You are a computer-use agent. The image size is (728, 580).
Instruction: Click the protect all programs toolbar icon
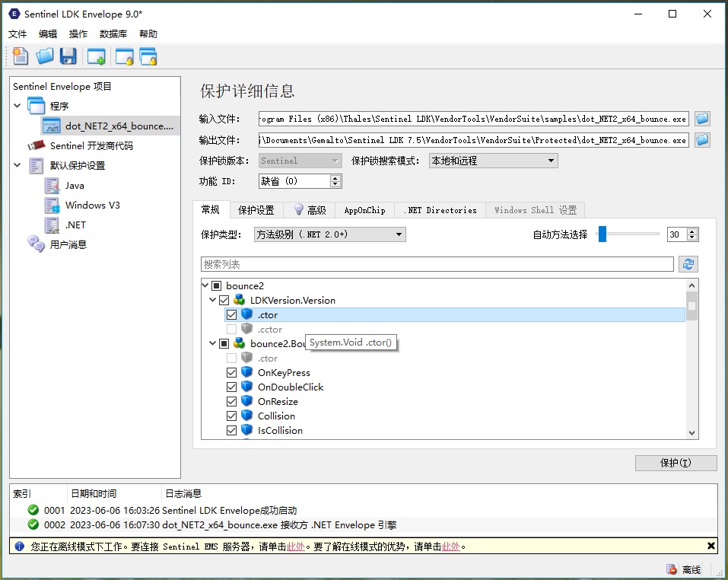tap(148, 56)
